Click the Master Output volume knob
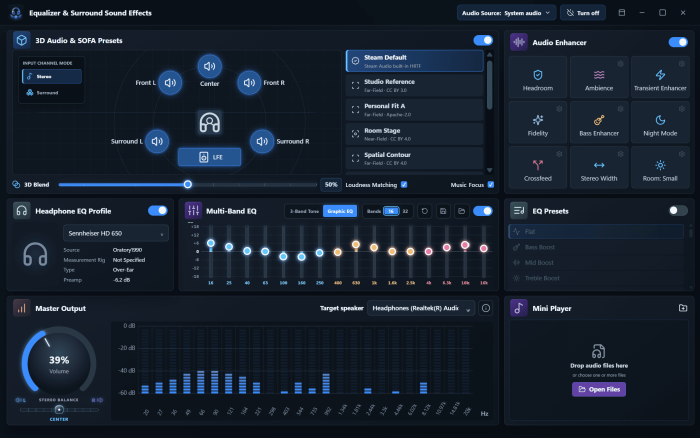700x438 pixels. click(59, 363)
